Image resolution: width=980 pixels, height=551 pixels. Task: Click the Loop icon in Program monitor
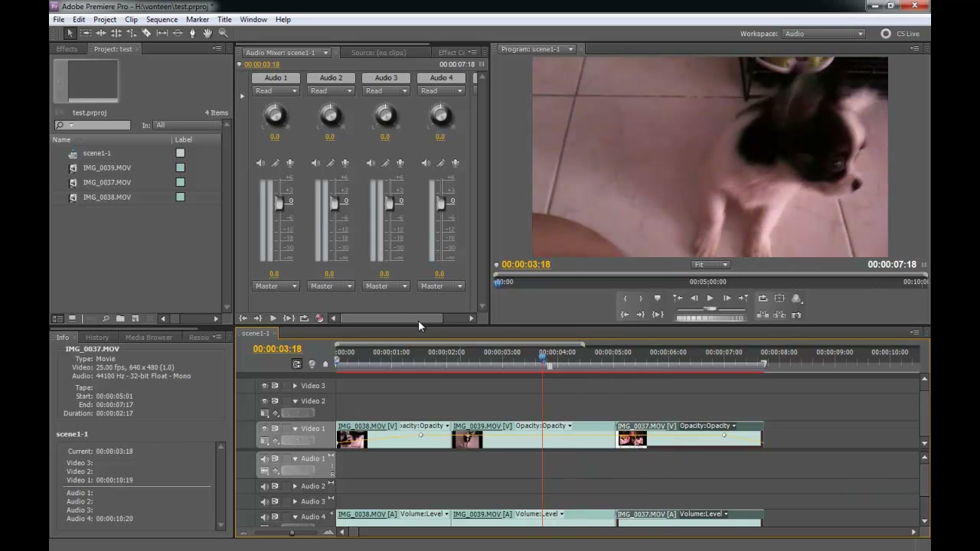(x=763, y=298)
